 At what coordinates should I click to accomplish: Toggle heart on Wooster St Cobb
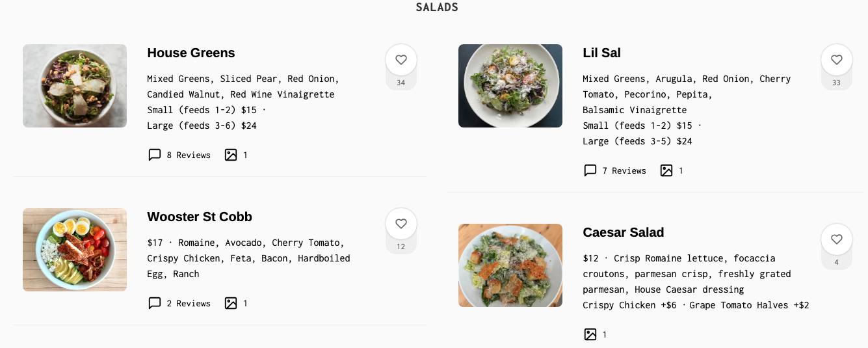[x=401, y=224]
